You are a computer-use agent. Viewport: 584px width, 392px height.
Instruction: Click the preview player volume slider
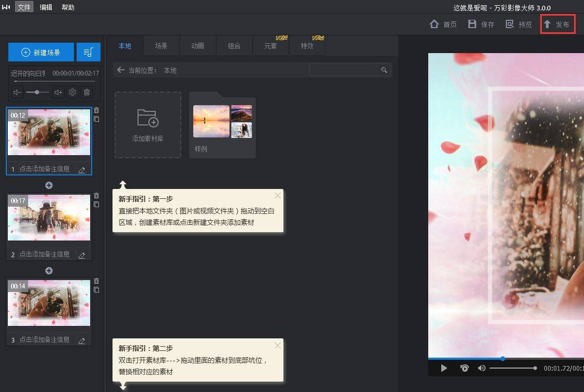click(513, 368)
